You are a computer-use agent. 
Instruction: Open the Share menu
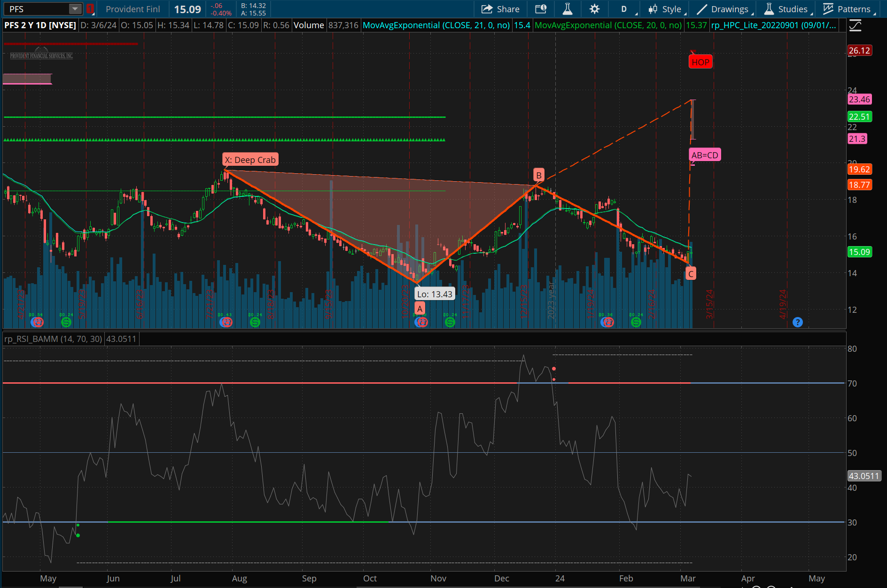[500, 9]
